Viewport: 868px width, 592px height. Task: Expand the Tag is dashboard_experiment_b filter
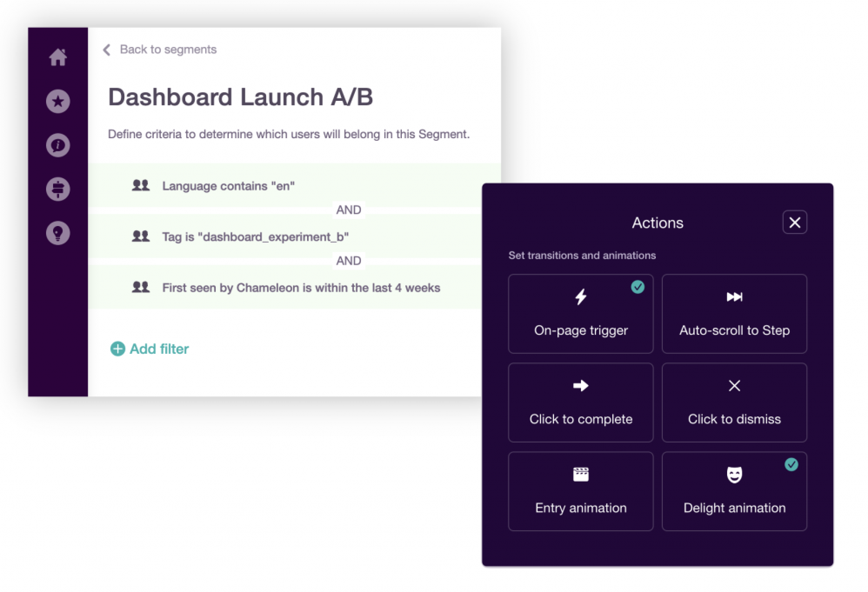tap(255, 237)
